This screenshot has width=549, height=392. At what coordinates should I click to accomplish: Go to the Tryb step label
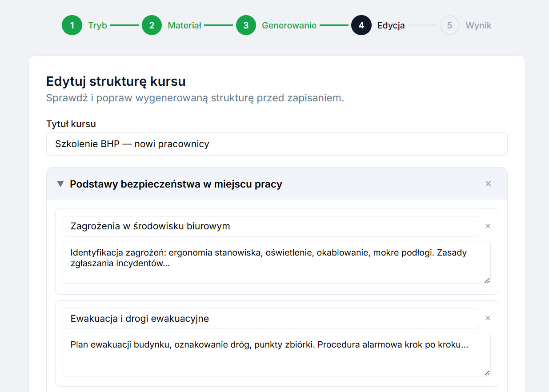97,25
